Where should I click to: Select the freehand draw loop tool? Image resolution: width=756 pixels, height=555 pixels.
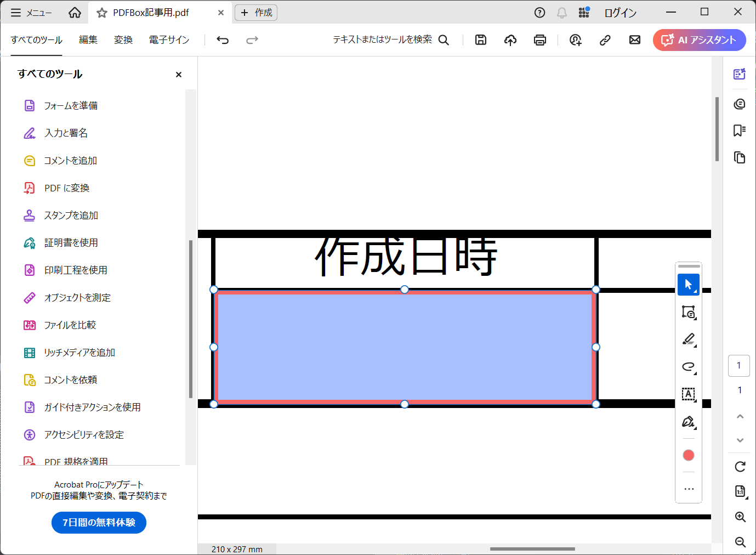689,367
